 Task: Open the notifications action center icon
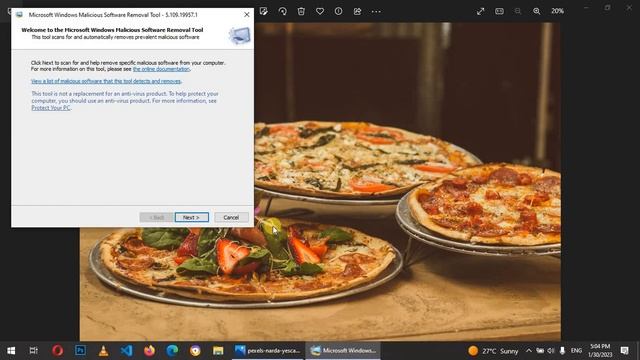624,351
